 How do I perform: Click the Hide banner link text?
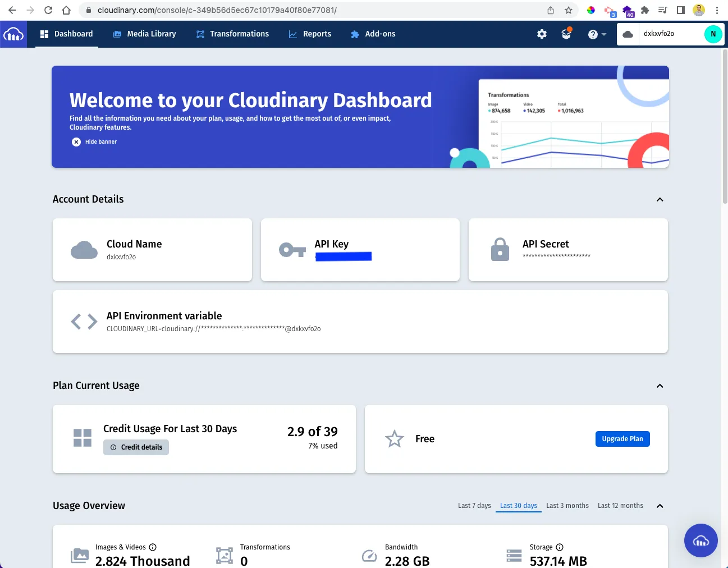tap(101, 142)
